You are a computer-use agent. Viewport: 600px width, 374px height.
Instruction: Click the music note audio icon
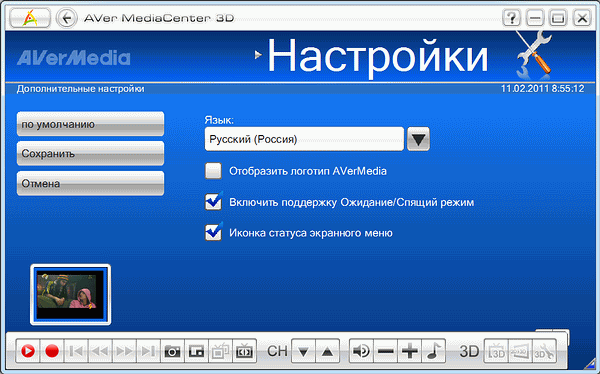(434, 351)
